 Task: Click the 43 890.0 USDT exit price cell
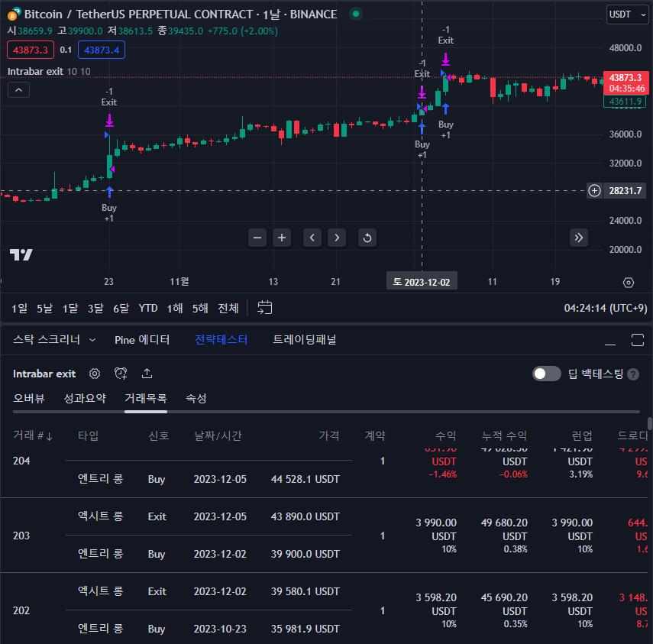[305, 516]
